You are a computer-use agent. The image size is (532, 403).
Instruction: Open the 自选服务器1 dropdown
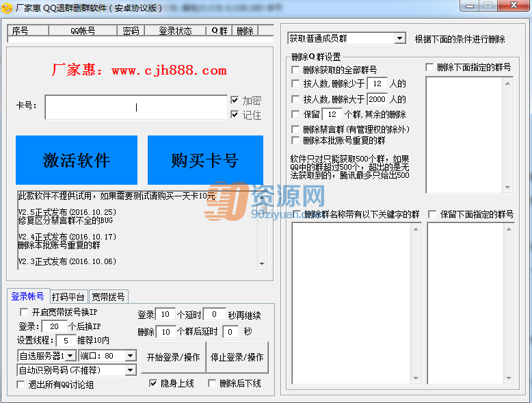(x=70, y=356)
